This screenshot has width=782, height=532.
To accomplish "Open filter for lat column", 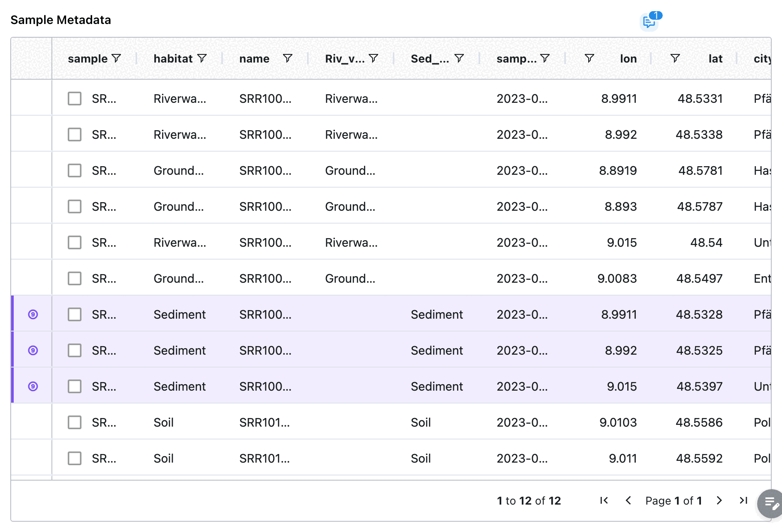I will [x=675, y=58].
